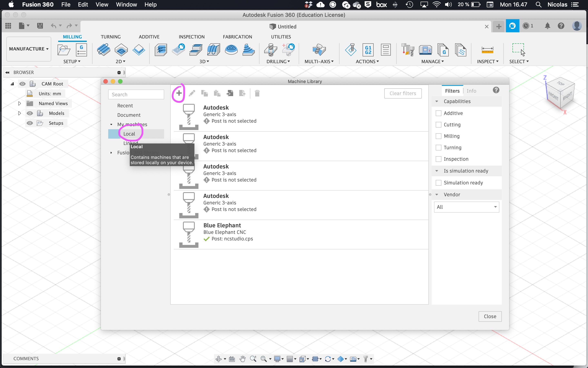
Task: Click the Edit machine pencil icon
Action: click(192, 93)
